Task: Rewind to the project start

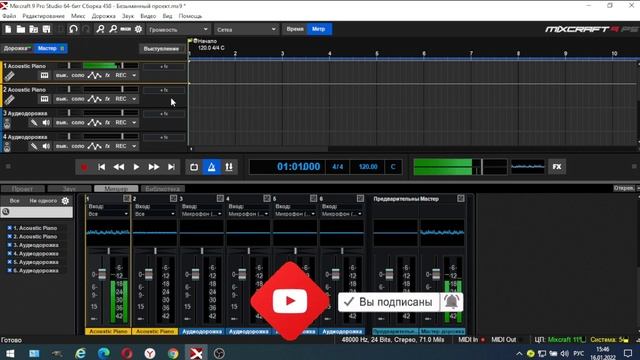Action: [101, 167]
